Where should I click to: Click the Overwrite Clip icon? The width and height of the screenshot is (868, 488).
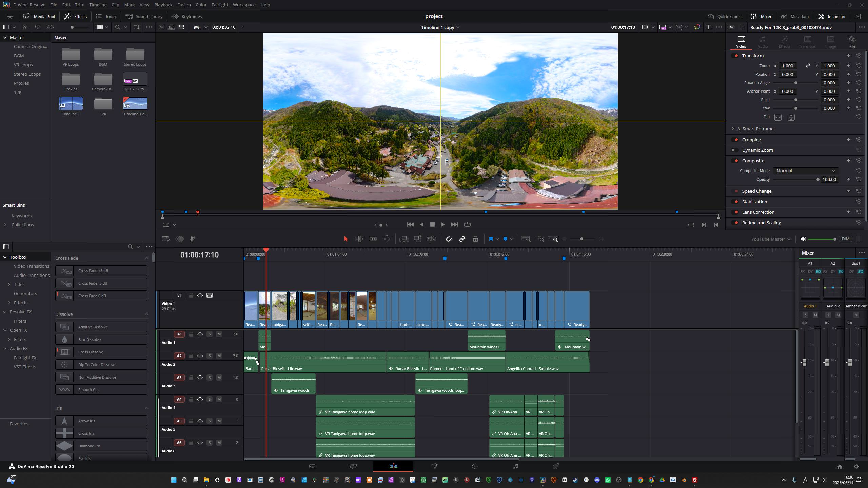pyautogui.click(x=417, y=239)
